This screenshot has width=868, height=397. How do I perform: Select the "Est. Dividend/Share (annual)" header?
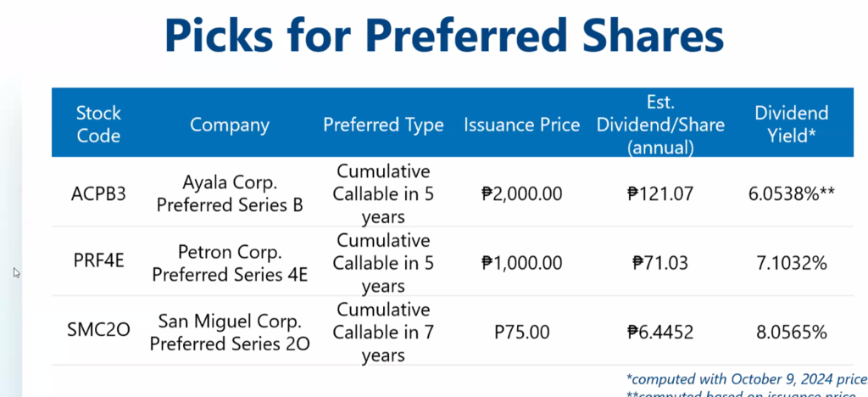pos(661,125)
